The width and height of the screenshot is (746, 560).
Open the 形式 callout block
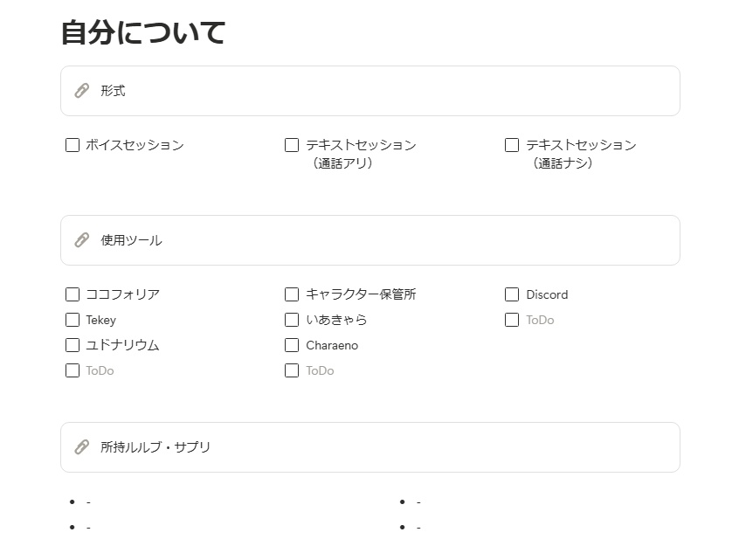[x=113, y=91]
